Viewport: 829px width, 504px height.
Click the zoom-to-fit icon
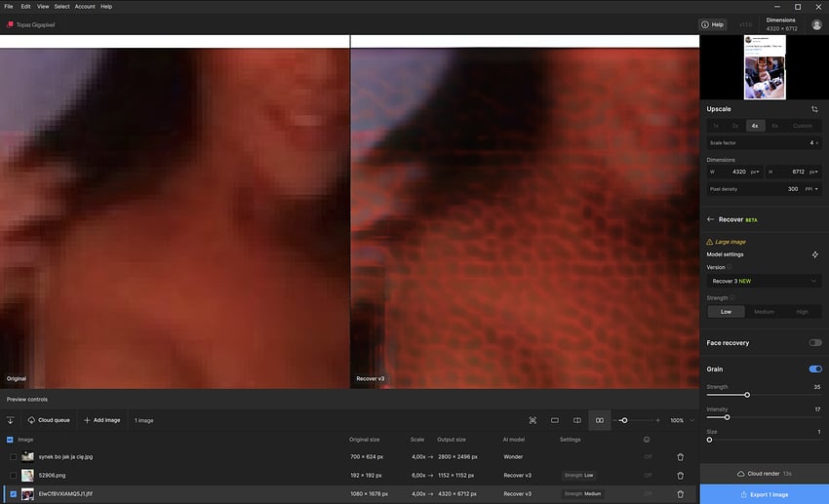click(533, 420)
